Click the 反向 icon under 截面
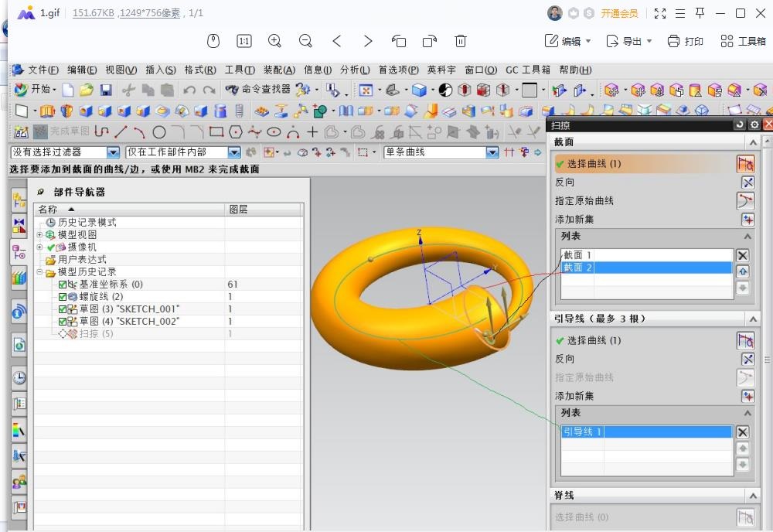This screenshot has height=532, width=773. tap(747, 182)
